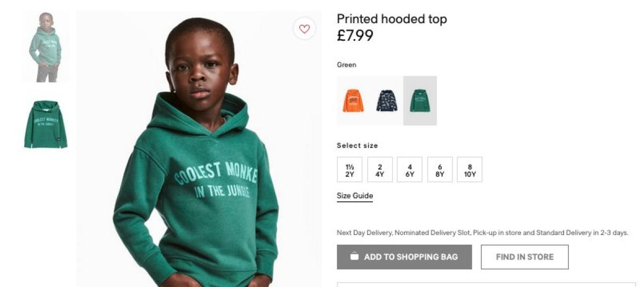Click the £7.99 price
Image resolution: width=644 pixels, height=287 pixels.
pyautogui.click(x=355, y=36)
